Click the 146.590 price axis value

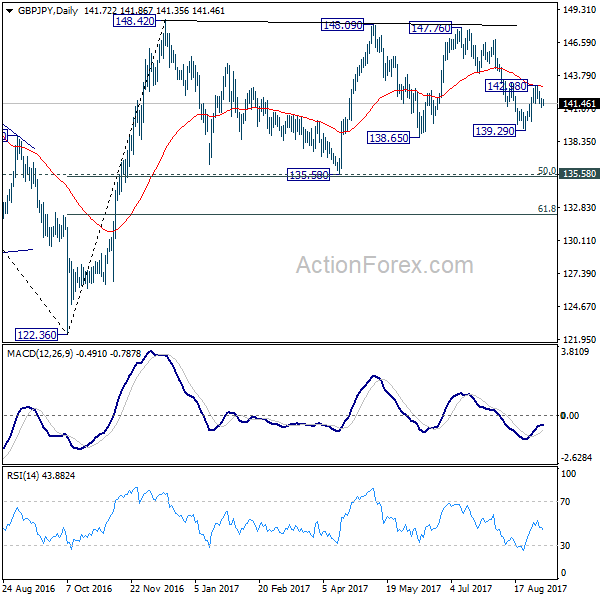[579, 42]
